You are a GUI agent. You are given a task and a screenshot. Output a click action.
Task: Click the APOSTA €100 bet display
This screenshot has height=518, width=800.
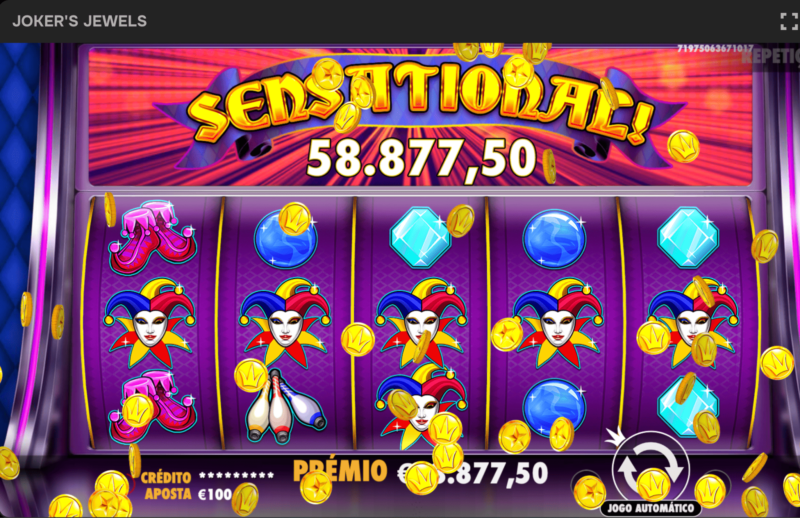[188, 494]
